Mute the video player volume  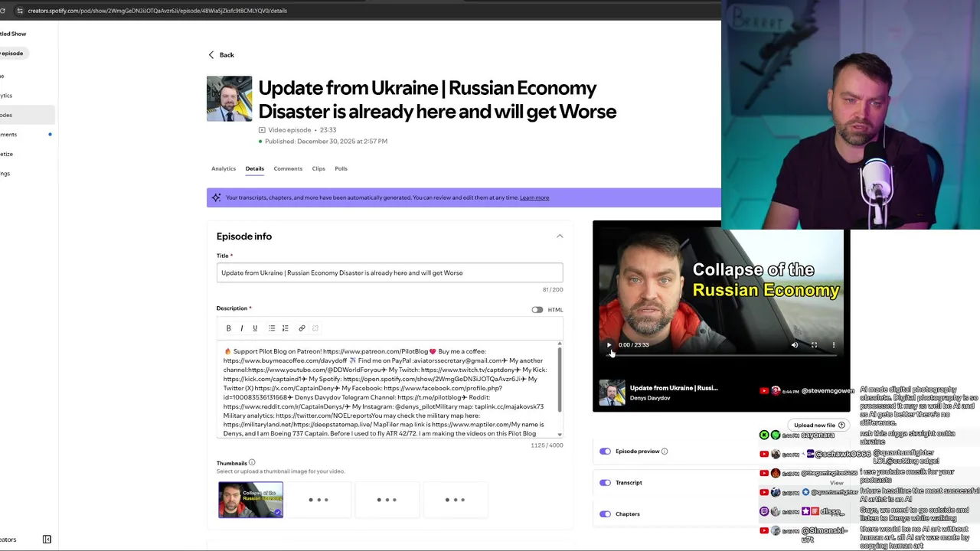[x=795, y=345]
